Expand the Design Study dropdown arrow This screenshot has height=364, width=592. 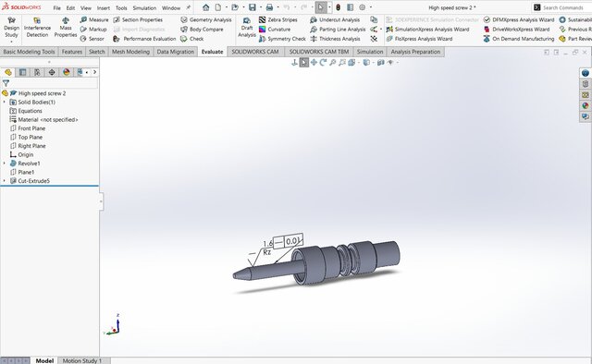point(11,42)
